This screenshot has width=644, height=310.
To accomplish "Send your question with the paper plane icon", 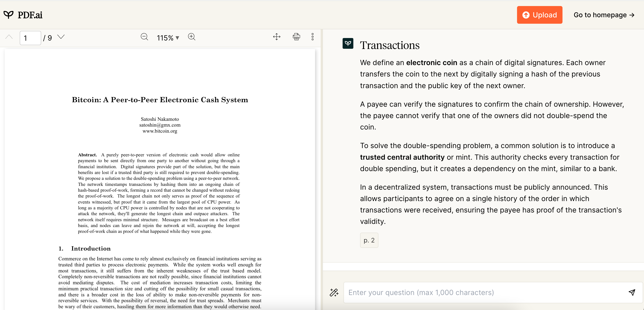I will pyautogui.click(x=632, y=292).
